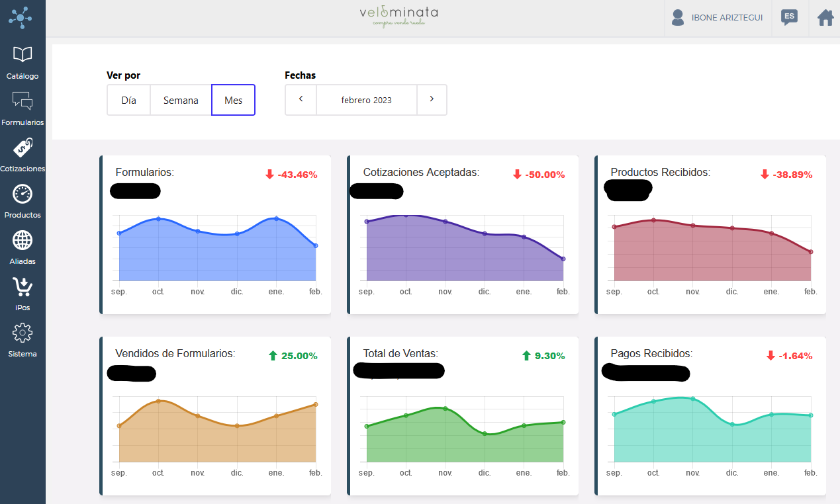
Task: Click the network logo icon top-left
Action: [21, 17]
